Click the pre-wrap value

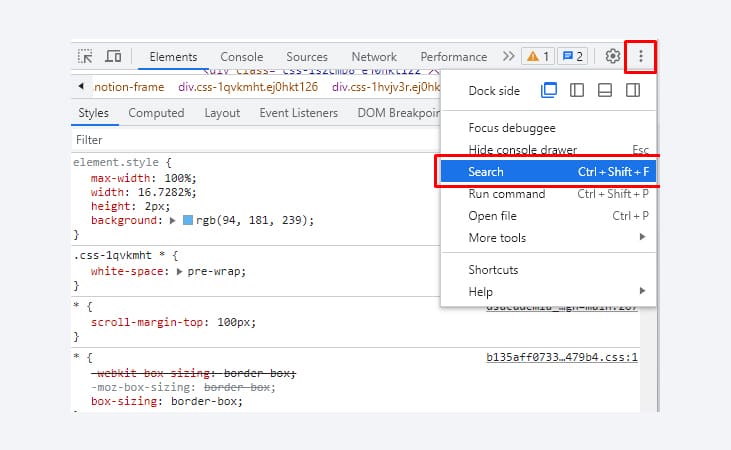214,271
